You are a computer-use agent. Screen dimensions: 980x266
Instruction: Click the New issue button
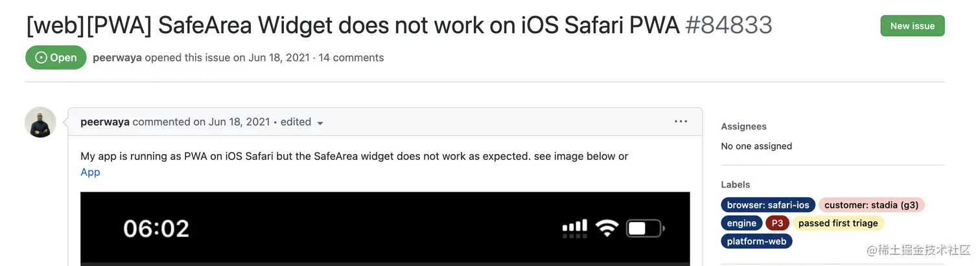912,26
